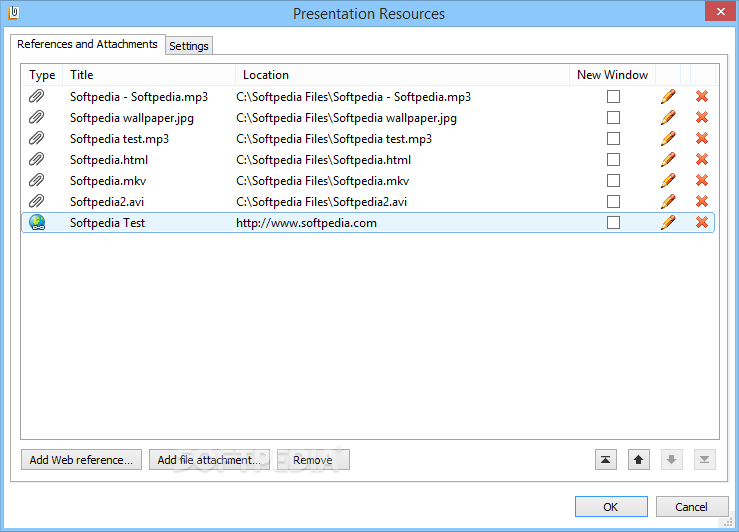Screen dimensions: 739x532
Task: Click the paperclip icon of Softpedia - Softpedia.mp3
Action: tap(36, 97)
